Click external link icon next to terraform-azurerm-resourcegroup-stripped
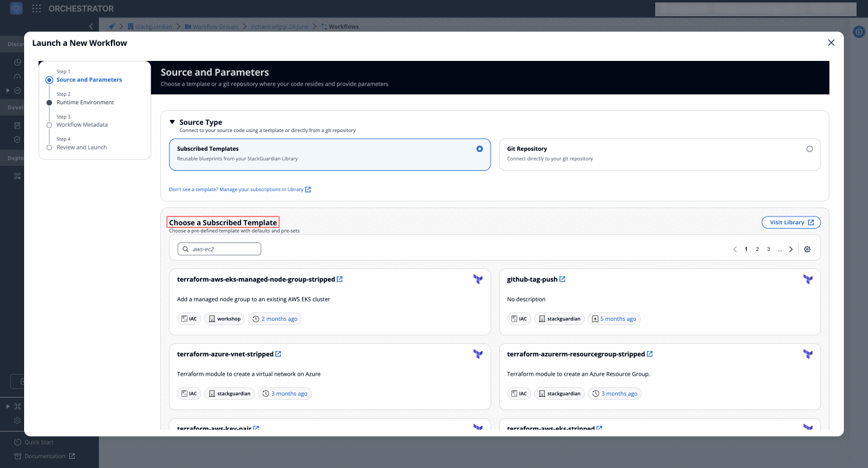This screenshot has height=468, width=868. tap(650, 354)
